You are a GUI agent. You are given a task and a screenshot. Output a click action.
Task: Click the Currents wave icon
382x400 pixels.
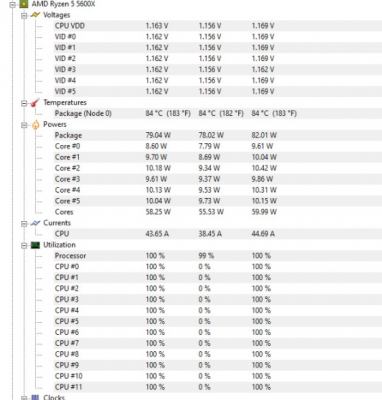[x=35, y=223]
